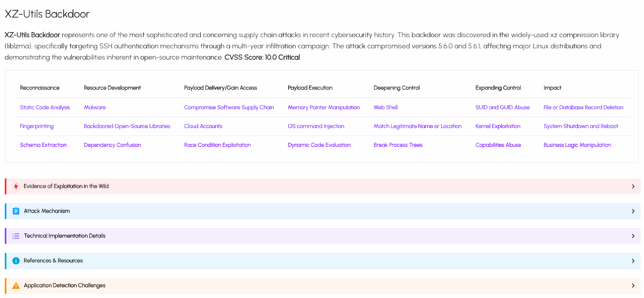
Task: Expand the Attack Mechanism section chevron
Action: (x=633, y=211)
